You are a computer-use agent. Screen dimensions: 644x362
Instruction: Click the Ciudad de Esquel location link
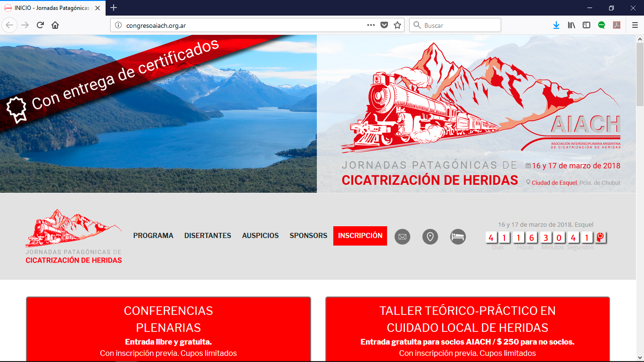(x=554, y=183)
